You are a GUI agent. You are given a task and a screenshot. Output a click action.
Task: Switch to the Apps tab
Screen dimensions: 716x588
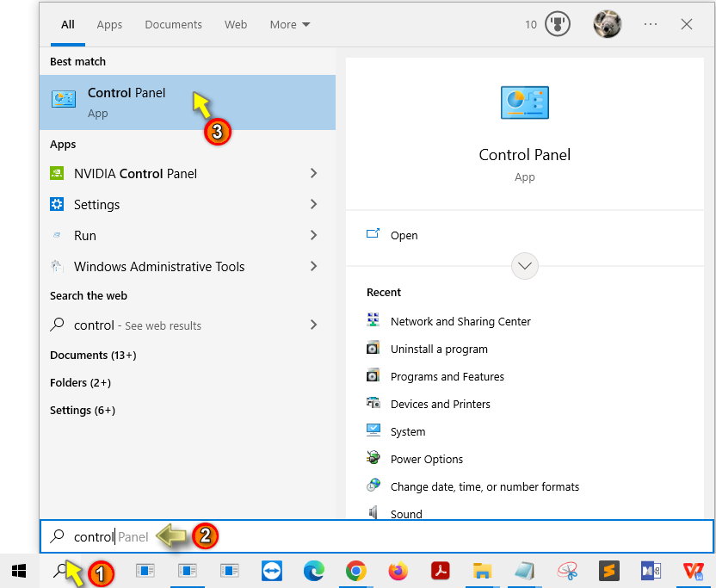109,25
